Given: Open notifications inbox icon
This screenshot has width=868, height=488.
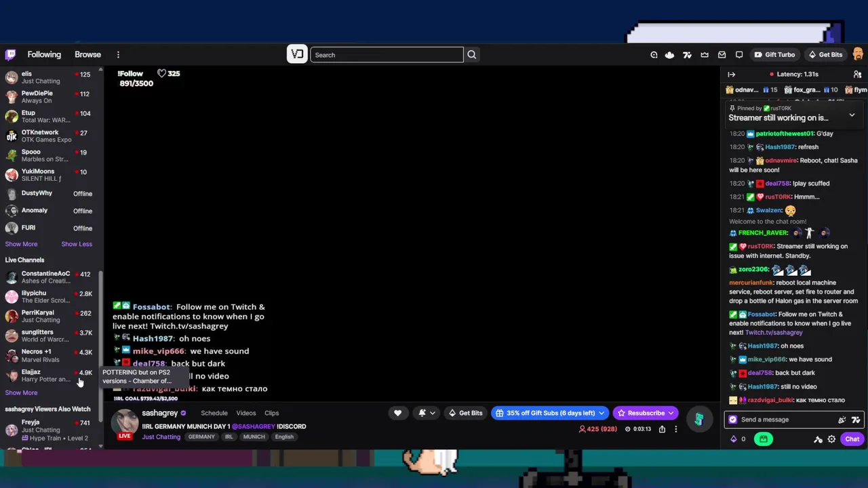Looking at the screenshot, I should (x=722, y=55).
